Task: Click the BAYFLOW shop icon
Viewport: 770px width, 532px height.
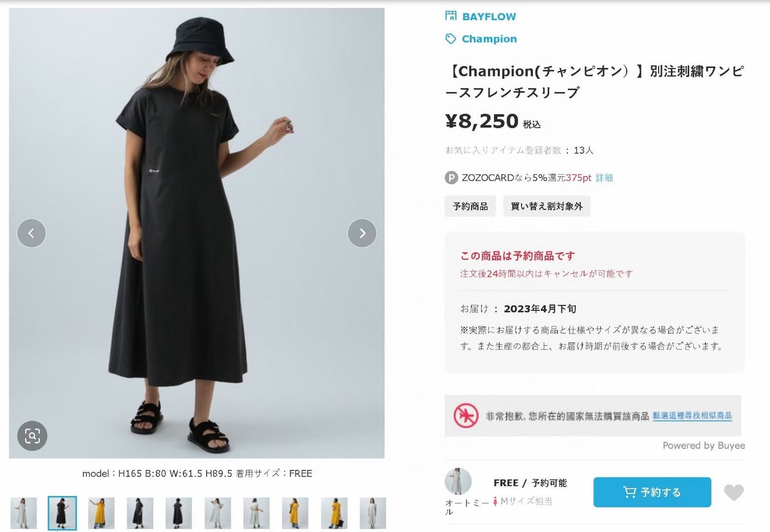Action: [x=451, y=16]
